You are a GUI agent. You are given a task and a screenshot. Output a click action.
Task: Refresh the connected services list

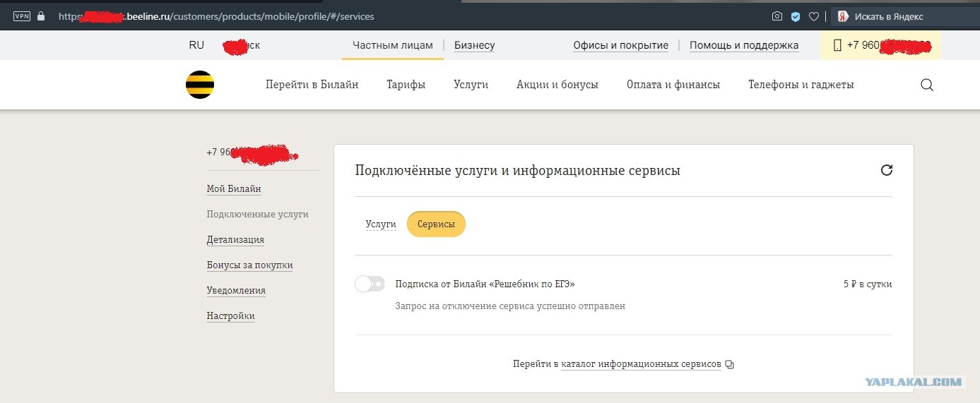pyautogui.click(x=887, y=170)
